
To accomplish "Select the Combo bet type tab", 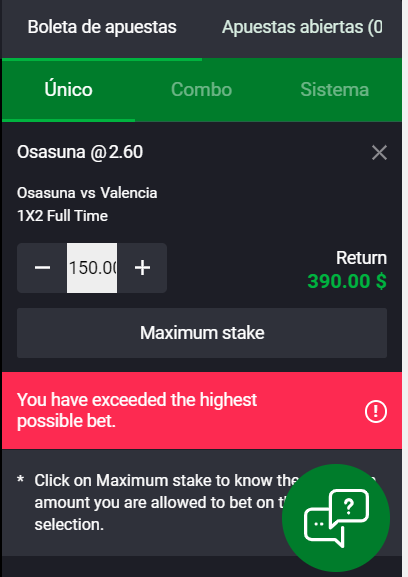I will click(x=202, y=90).
